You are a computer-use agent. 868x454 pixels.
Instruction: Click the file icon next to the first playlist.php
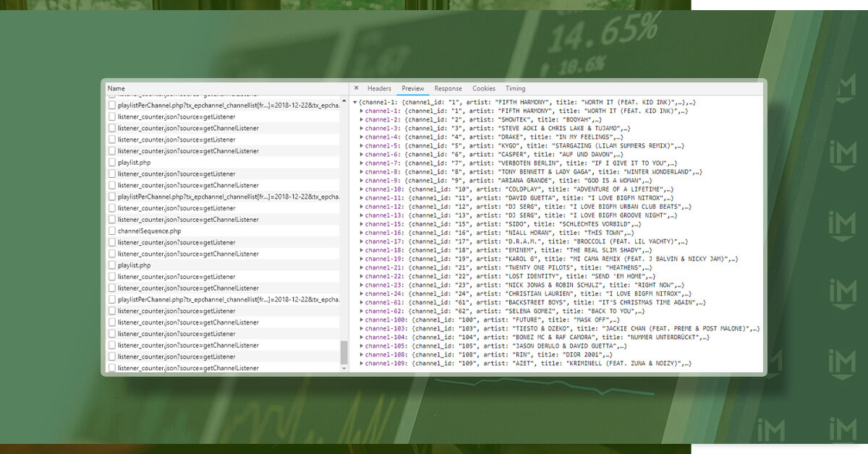pyautogui.click(x=112, y=163)
